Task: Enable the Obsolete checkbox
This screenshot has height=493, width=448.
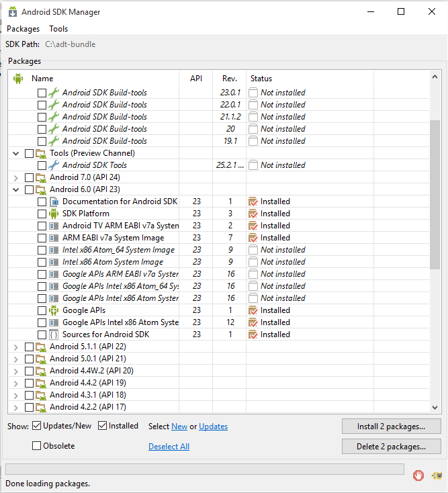Action: (x=36, y=445)
